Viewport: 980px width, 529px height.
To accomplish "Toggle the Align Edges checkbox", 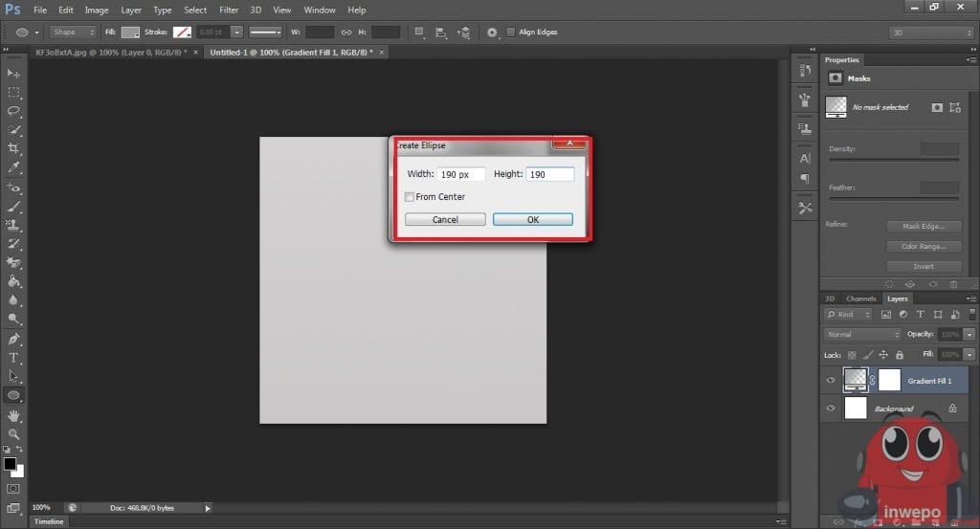I will click(x=510, y=33).
